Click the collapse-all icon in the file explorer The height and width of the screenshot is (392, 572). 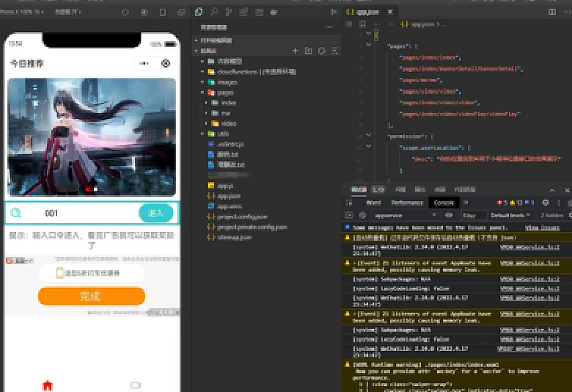(334, 51)
